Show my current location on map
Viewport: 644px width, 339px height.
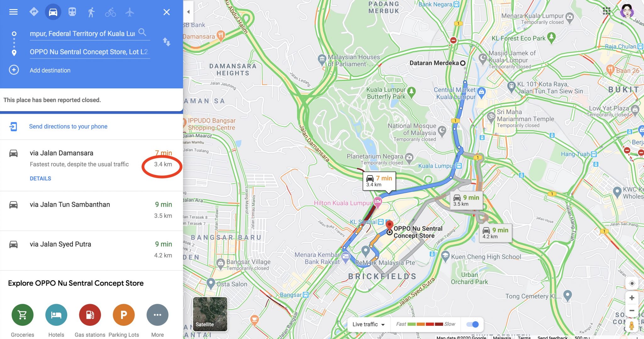[x=632, y=283]
